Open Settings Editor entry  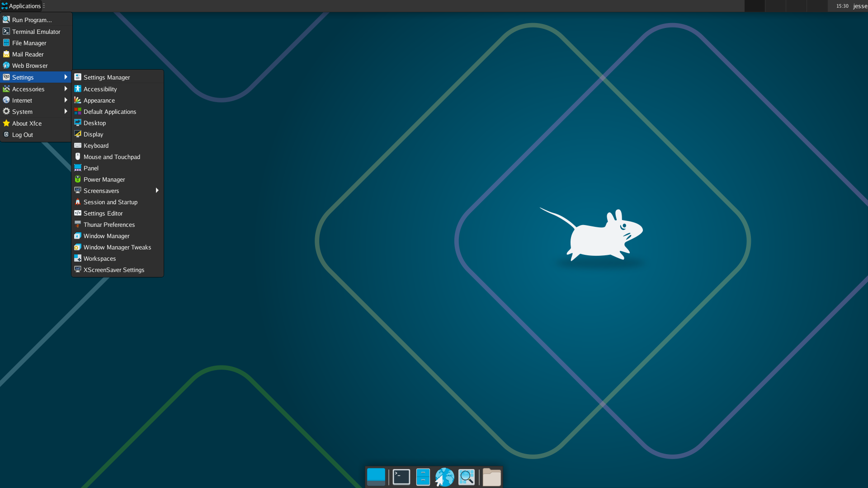[x=118, y=213]
